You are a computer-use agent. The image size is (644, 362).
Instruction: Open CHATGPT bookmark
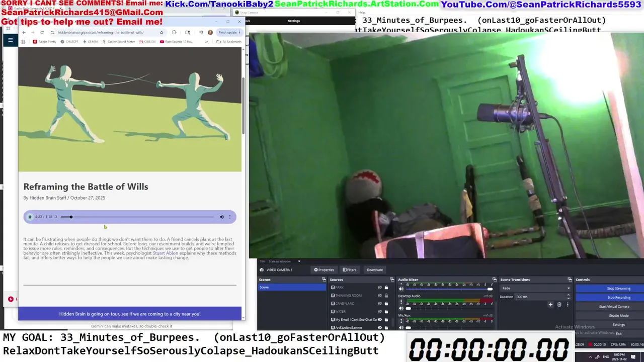pos(69,42)
